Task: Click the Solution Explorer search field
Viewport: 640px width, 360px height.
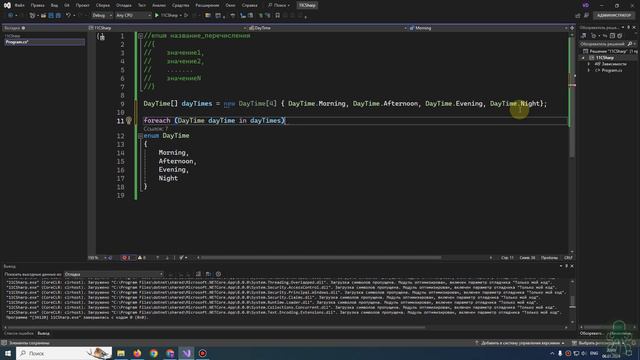Action: coord(608,44)
